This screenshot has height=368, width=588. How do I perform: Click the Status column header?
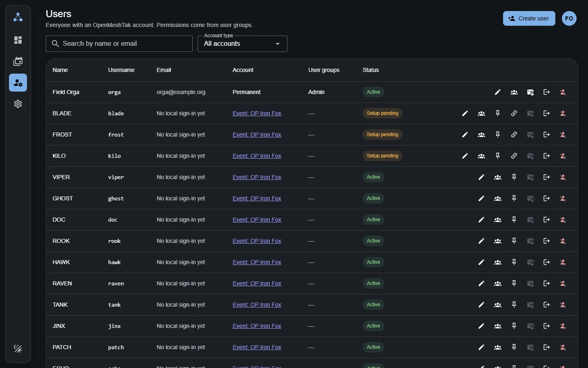[371, 70]
